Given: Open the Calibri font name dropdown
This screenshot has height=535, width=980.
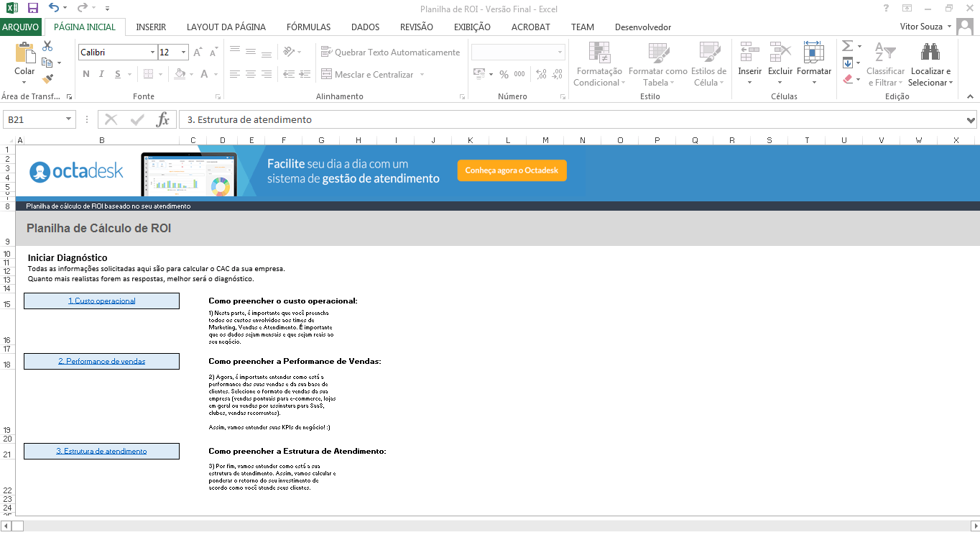Looking at the screenshot, I should point(152,52).
